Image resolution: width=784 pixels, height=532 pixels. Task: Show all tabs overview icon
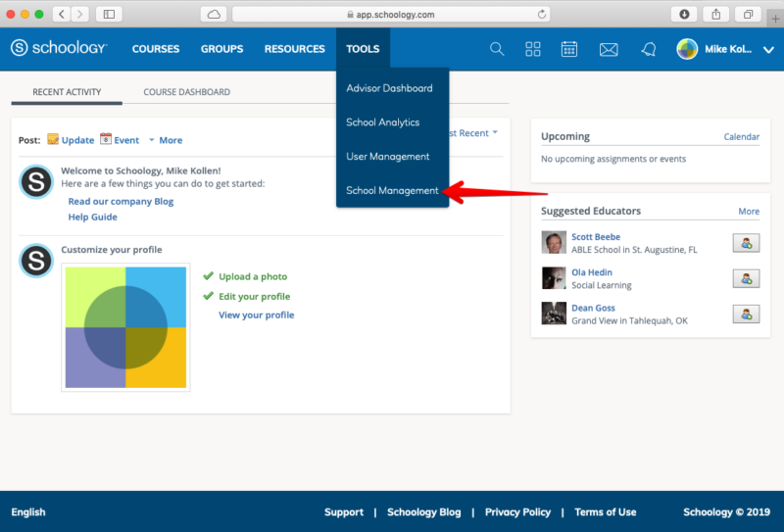[748, 14]
